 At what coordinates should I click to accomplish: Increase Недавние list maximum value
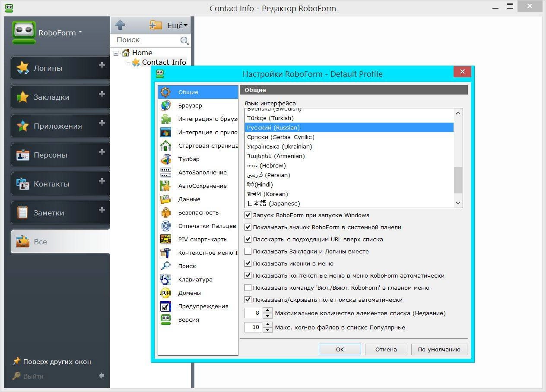(267, 310)
